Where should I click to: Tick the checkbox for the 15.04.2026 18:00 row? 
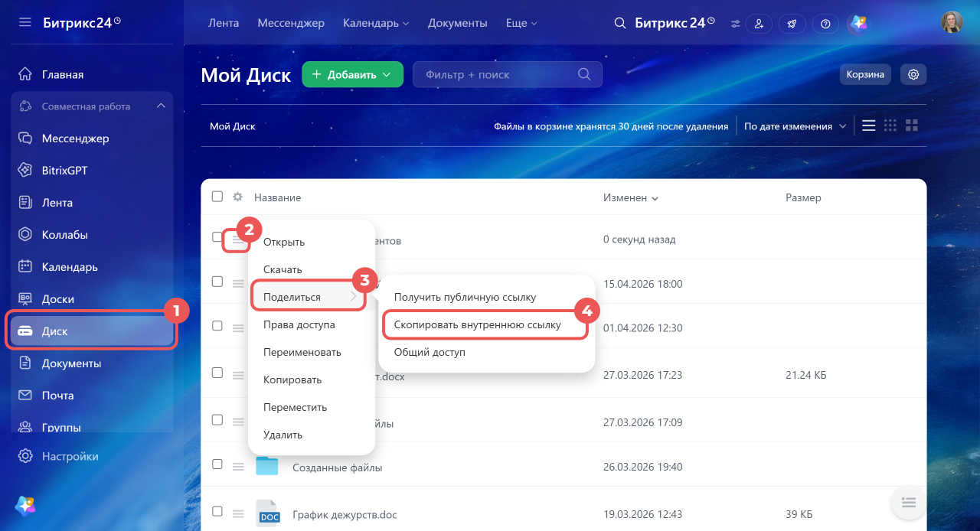tap(217, 282)
